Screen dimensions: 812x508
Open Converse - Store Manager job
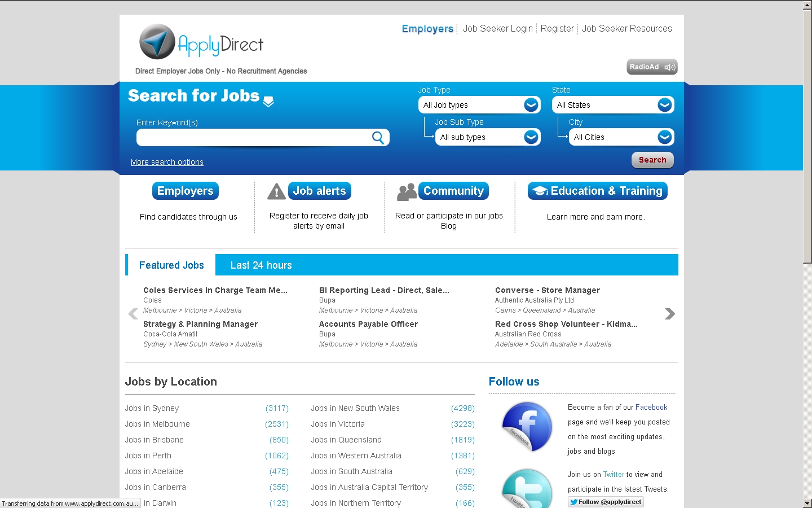(x=548, y=290)
